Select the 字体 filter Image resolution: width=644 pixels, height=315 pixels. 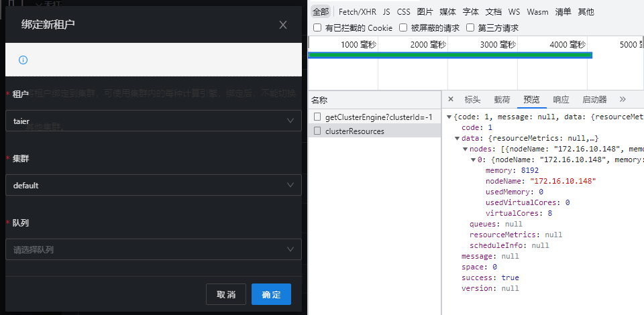point(470,12)
